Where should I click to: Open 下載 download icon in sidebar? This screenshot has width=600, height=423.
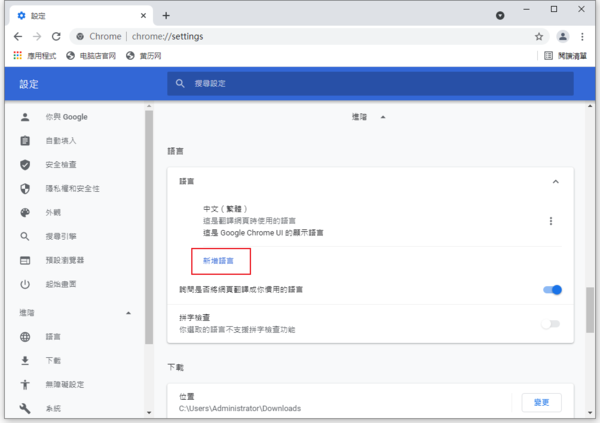25,360
